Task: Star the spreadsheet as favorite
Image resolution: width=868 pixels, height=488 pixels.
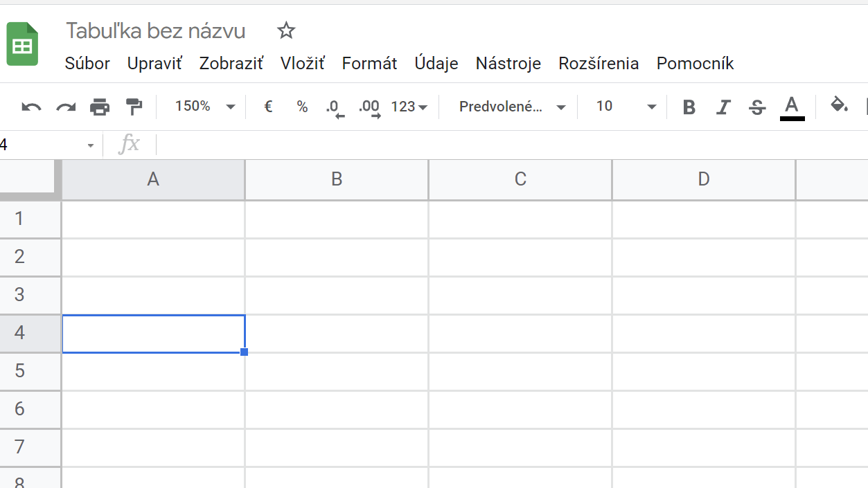Action: (x=285, y=30)
